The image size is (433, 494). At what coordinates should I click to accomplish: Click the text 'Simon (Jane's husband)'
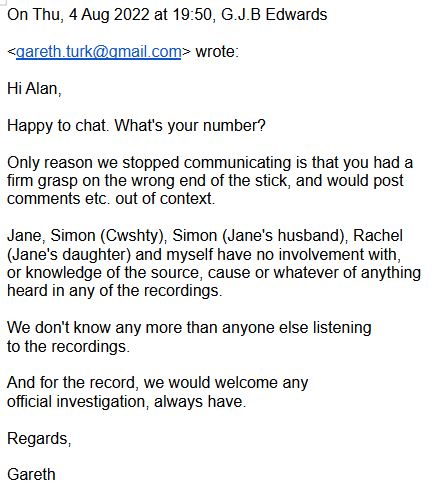point(260,236)
